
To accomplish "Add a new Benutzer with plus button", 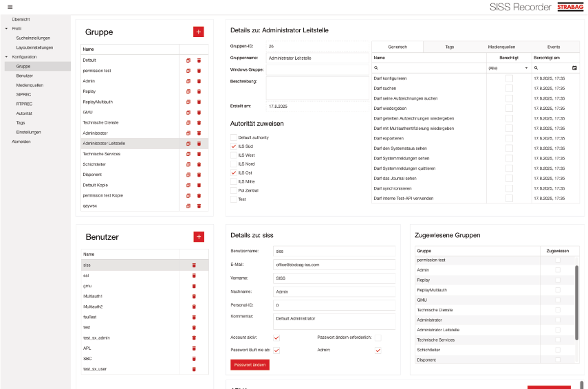I will click(x=199, y=236).
